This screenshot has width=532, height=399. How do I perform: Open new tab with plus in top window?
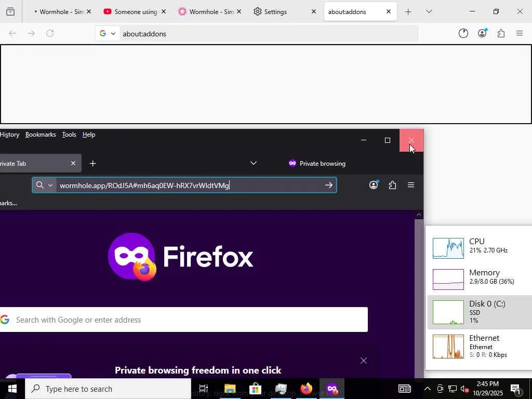click(408, 12)
